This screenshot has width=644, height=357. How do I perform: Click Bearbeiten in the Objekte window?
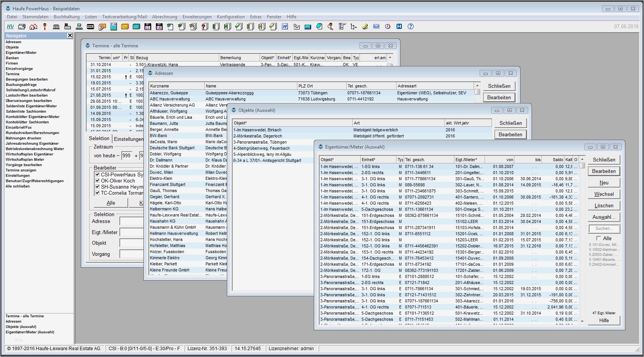(510, 134)
